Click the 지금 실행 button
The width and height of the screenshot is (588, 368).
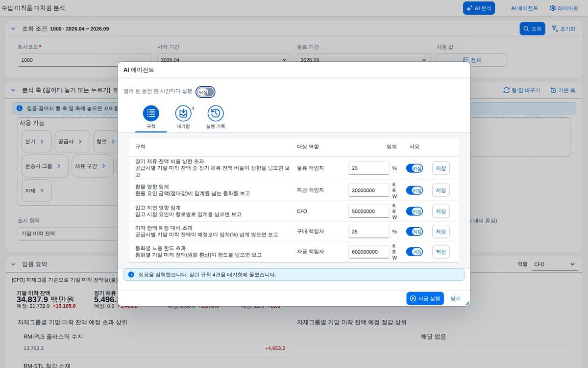[x=425, y=298]
